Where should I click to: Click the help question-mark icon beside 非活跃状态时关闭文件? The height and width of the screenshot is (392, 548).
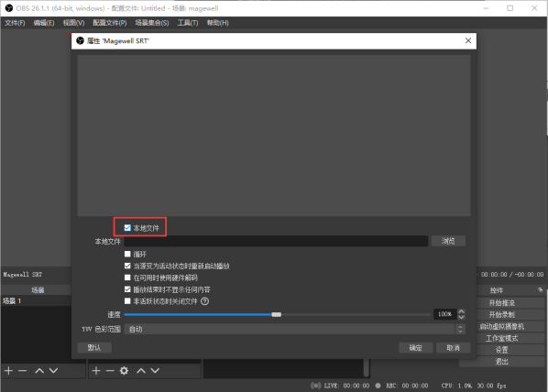point(204,301)
